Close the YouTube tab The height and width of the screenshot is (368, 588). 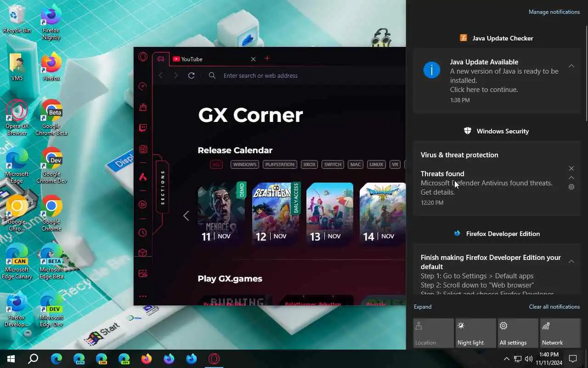coord(253,59)
